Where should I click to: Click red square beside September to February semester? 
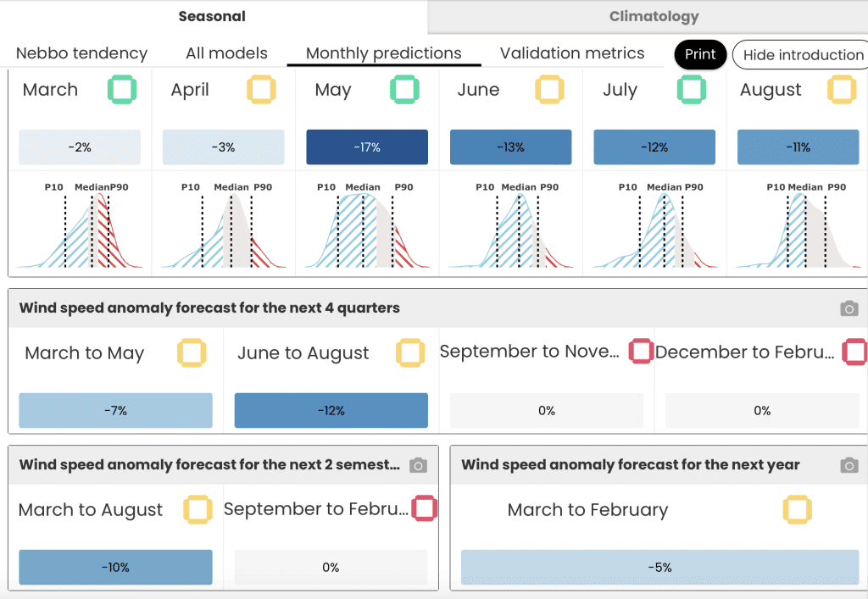[x=424, y=508]
